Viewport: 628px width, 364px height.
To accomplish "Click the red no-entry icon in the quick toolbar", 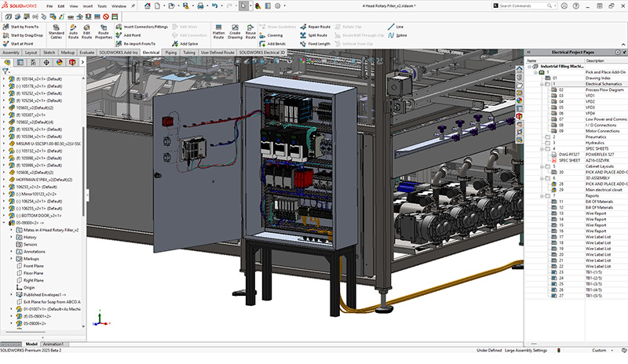I will [x=106, y=16].
